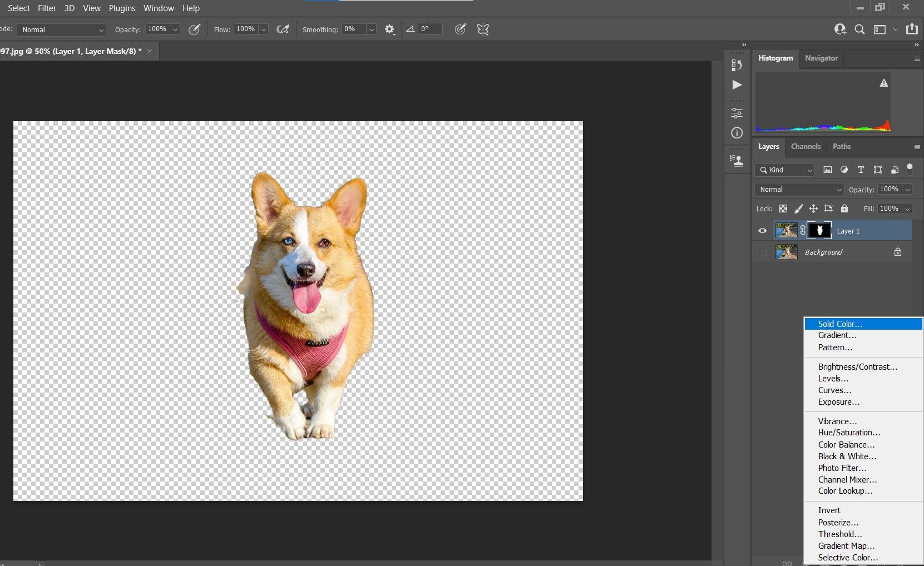Screen dimensions: 924x566
Task: Open the layer Fill value dropdown
Action: [x=907, y=209]
